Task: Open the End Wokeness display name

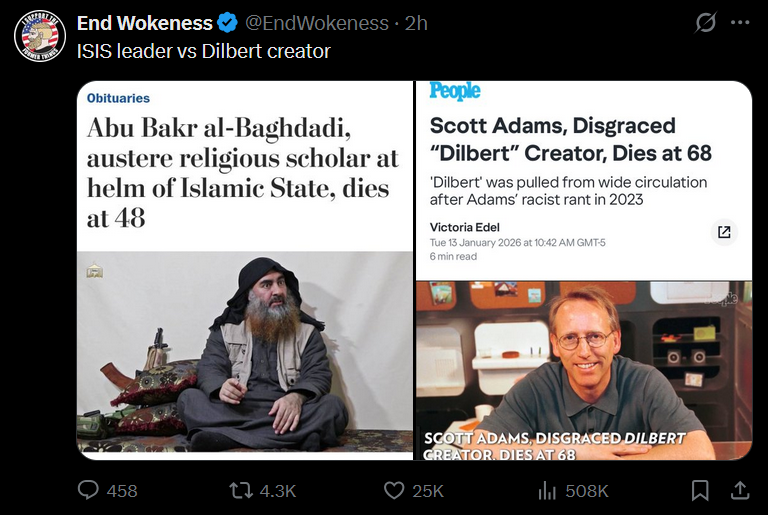Action: point(144,23)
